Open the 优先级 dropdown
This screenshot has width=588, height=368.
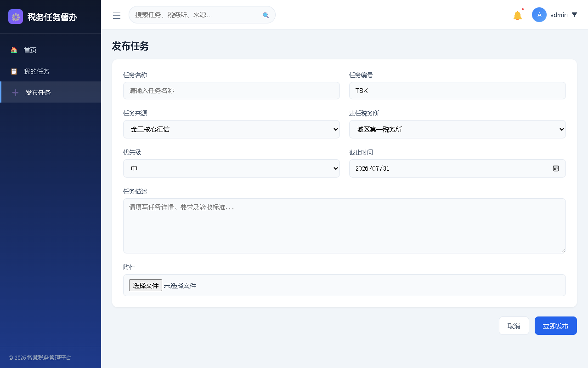coord(232,168)
